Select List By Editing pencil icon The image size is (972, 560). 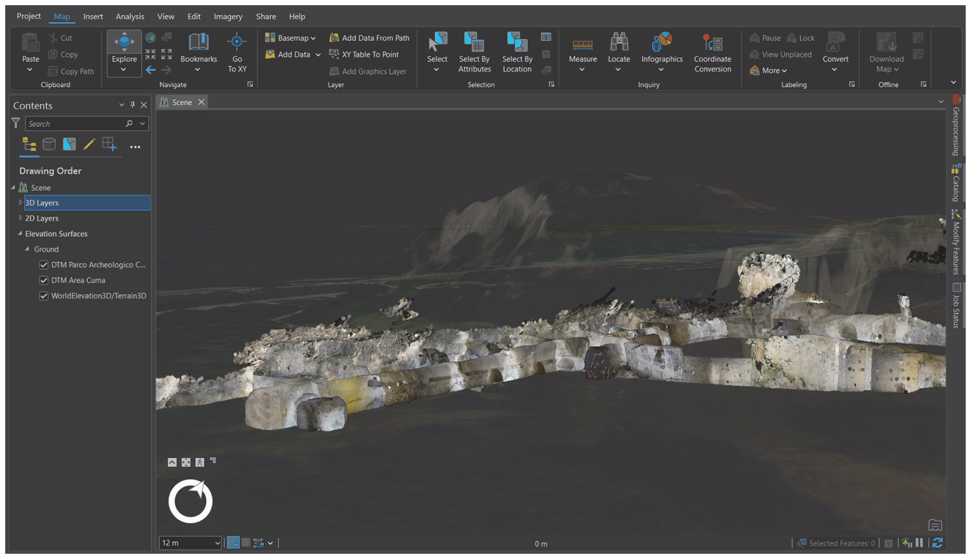point(89,145)
